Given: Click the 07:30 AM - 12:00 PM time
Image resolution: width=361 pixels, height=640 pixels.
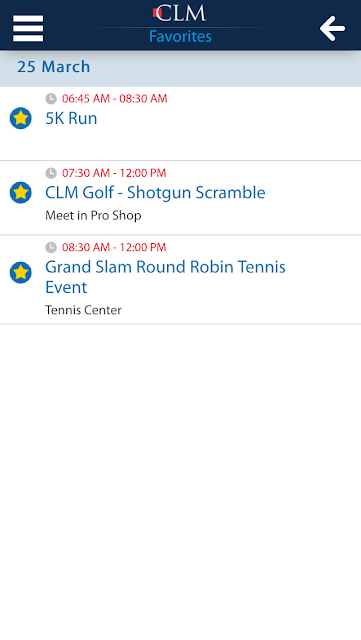Looking at the screenshot, I should point(114,173).
